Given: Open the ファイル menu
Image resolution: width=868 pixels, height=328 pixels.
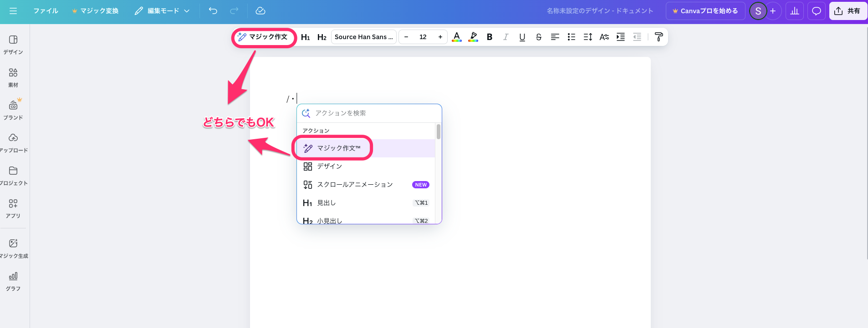Looking at the screenshot, I should pyautogui.click(x=46, y=11).
